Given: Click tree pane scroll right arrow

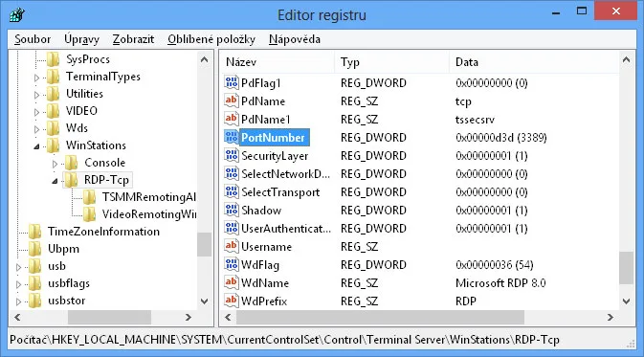Looking at the screenshot, I should tap(189, 317).
